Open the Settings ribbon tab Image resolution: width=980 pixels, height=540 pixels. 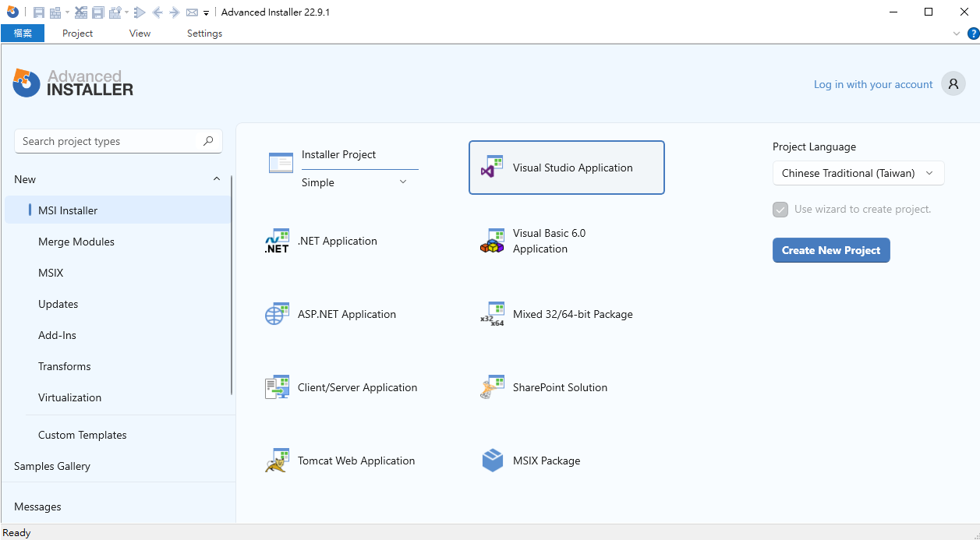coord(204,34)
